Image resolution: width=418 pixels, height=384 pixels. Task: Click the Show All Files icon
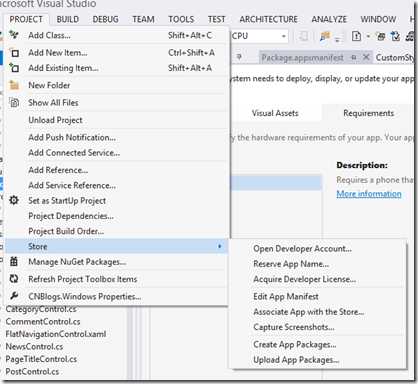point(14,102)
